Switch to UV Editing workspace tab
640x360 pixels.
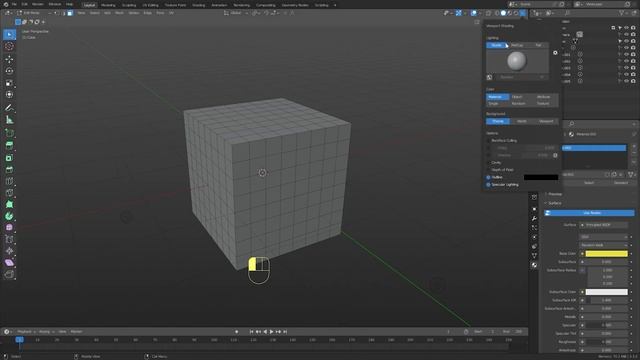pyautogui.click(x=150, y=5)
